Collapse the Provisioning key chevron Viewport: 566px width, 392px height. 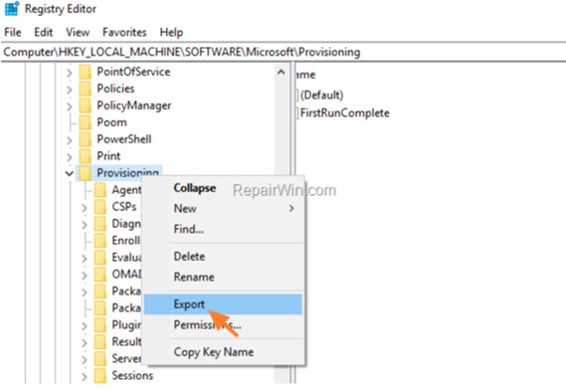pos(69,174)
